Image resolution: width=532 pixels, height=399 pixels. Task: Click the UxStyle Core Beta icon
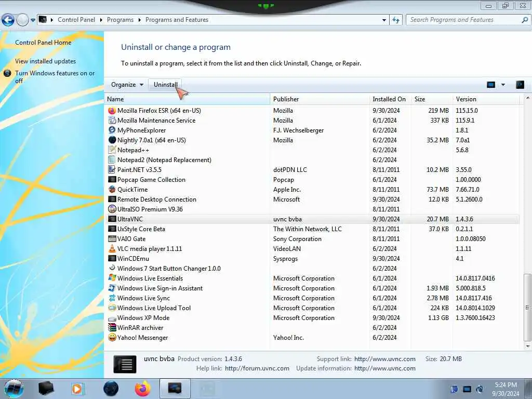[x=112, y=229]
